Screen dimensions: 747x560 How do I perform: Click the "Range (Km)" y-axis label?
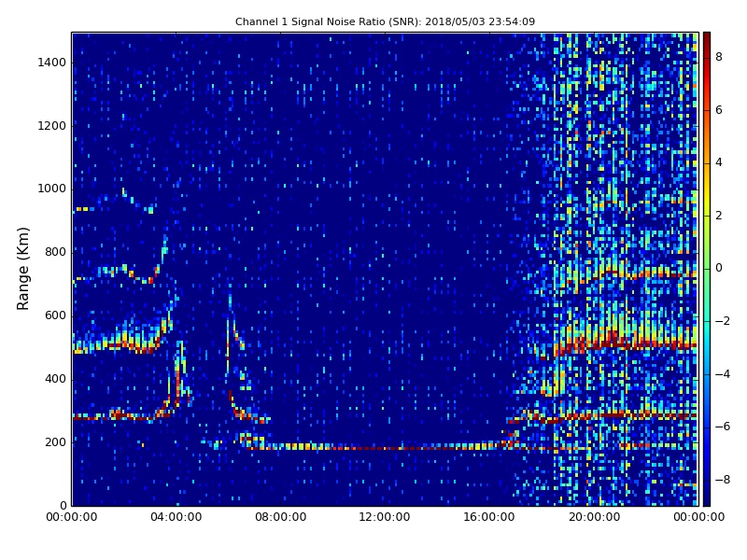24,268
